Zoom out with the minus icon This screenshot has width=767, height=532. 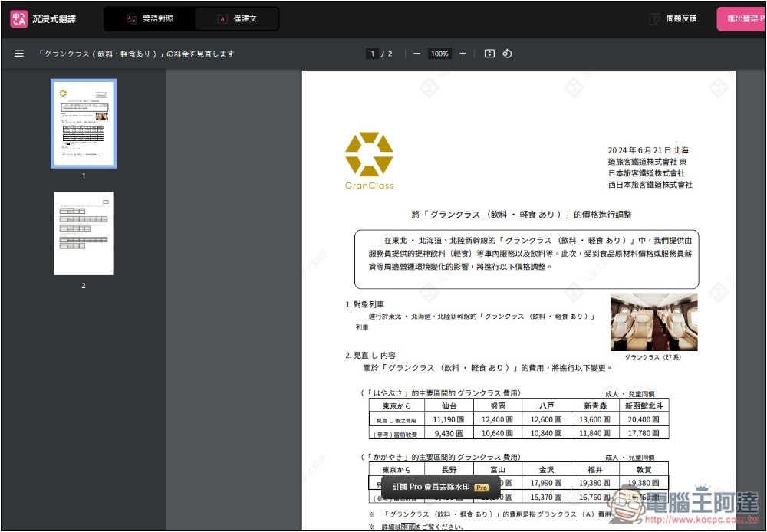click(x=416, y=54)
